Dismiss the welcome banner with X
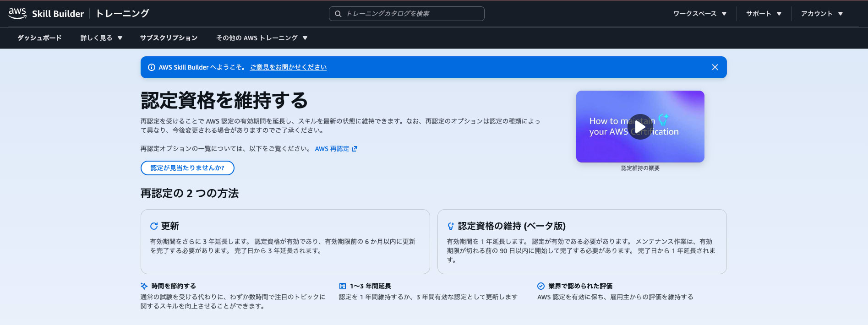 (715, 67)
